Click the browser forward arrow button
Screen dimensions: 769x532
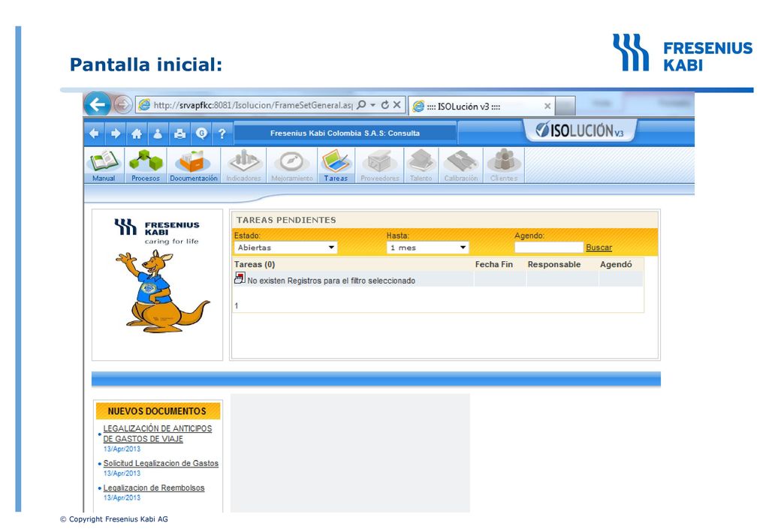click(x=122, y=104)
